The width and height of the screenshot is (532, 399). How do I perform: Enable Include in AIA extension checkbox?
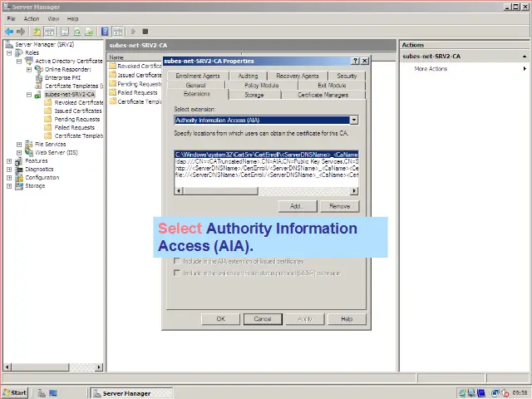click(x=177, y=262)
